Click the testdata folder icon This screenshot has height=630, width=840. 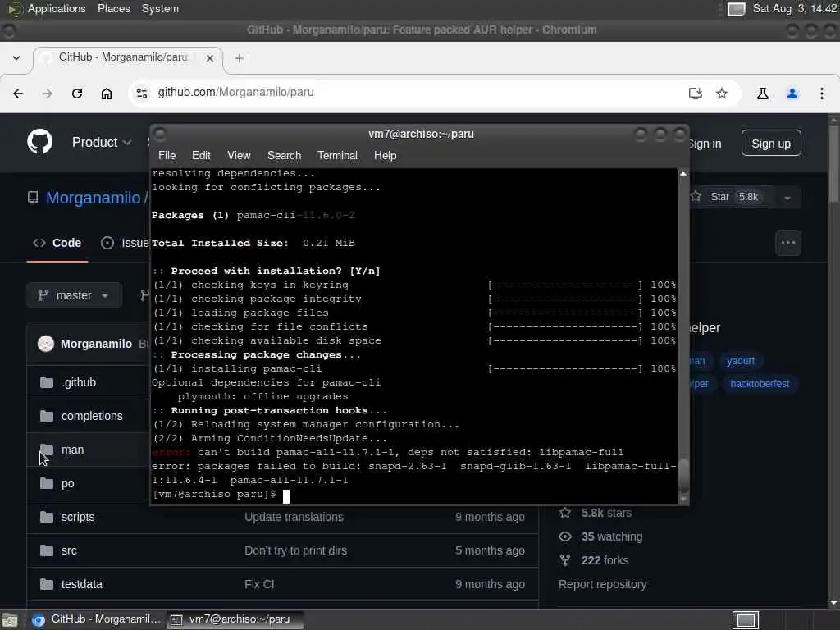[47, 584]
